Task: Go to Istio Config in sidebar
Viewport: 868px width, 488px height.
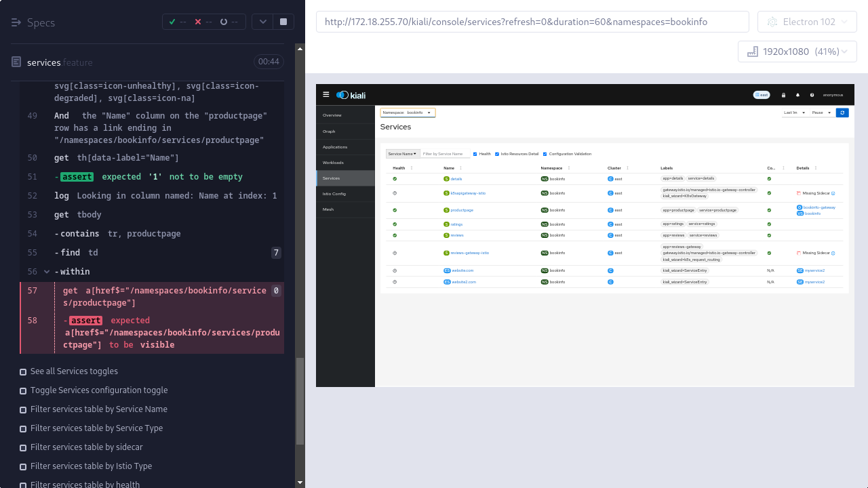Action: coord(334,194)
